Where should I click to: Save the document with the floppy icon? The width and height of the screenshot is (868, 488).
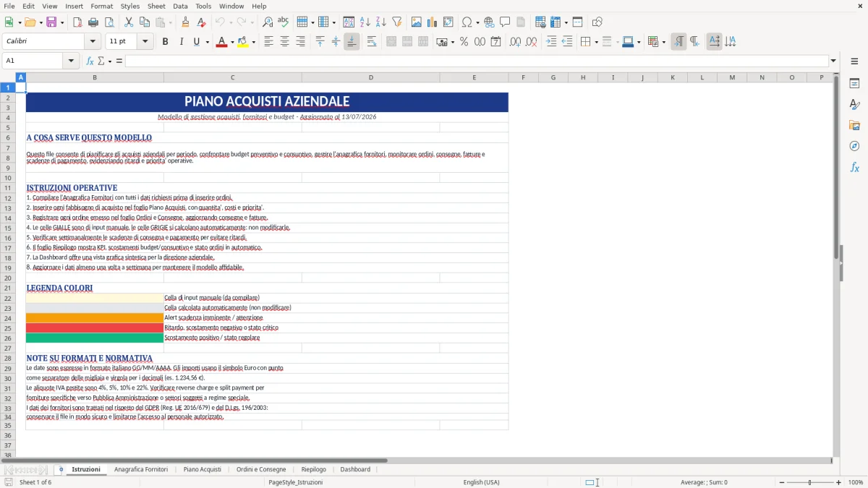(x=51, y=22)
